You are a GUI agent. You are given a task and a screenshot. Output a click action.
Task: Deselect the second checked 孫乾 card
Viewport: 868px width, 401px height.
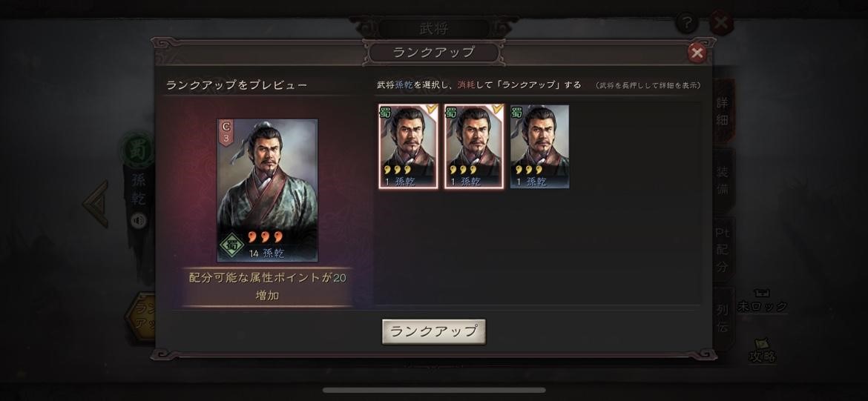click(474, 147)
